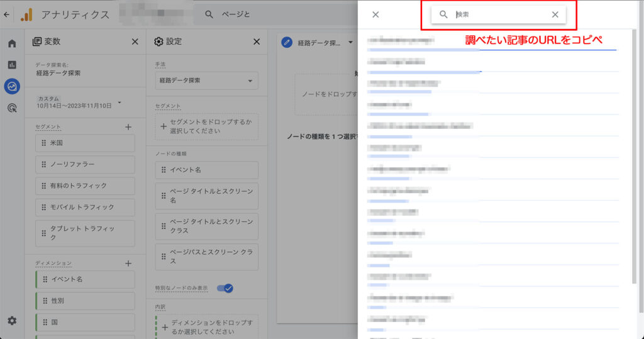
Task: Choose ページパスとスクリーン クラス node type
Action: click(206, 257)
